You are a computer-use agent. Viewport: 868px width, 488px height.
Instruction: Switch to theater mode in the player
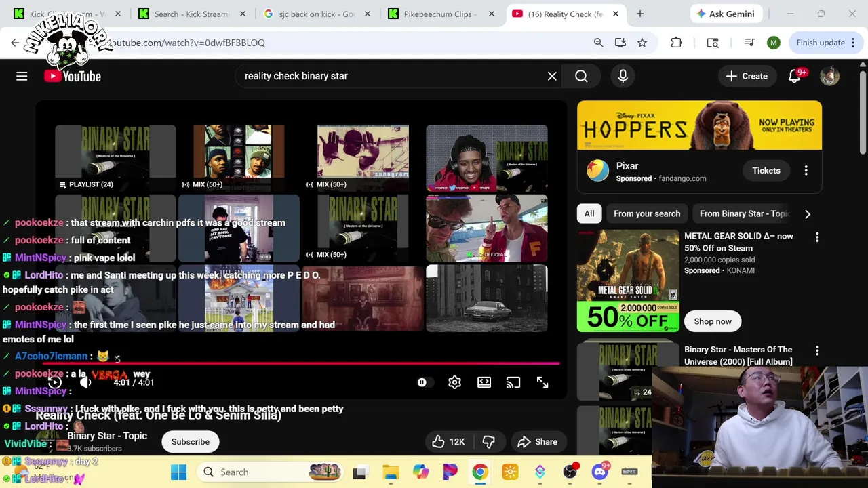tap(484, 382)
